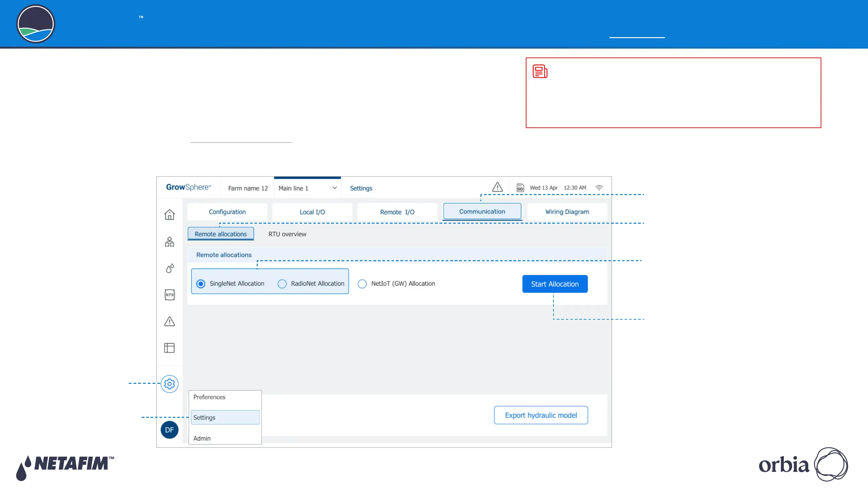Screen dimensions: 868x488
Task: Select NetIoT (GW) Allocation option
Action: pyautogui.click(x=362, y=284)
